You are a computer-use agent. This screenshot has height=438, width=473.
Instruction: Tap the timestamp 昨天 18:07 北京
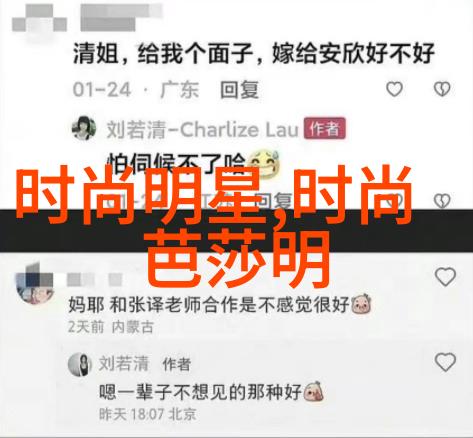(x=148, y=414)
